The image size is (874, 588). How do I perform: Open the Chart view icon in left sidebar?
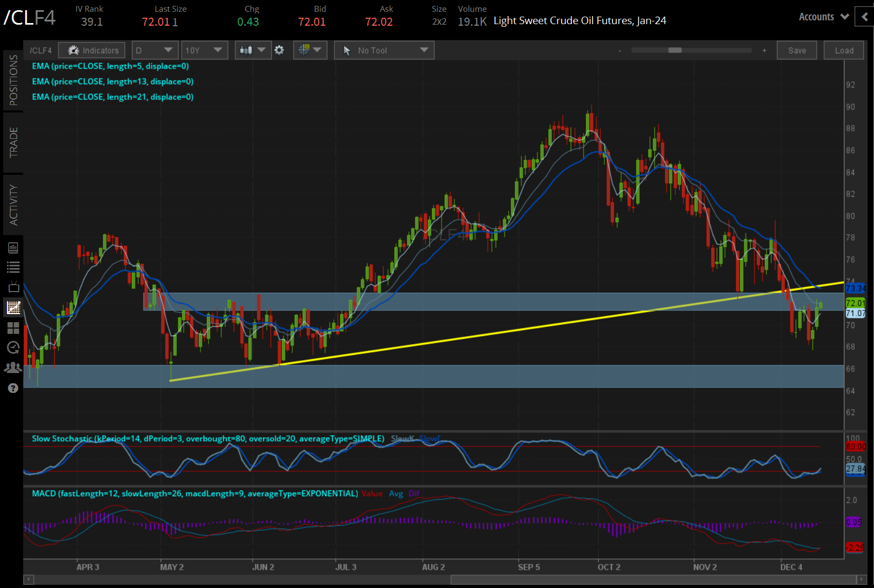(13, 307)
